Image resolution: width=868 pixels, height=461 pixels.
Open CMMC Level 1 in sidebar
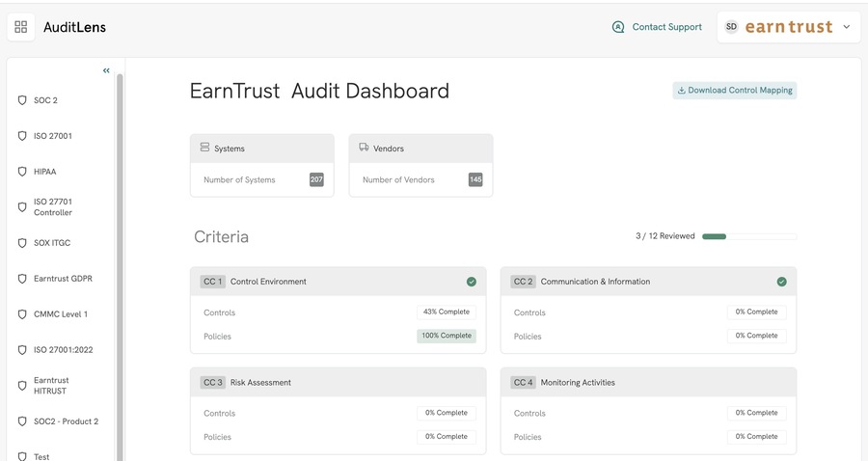tap(61, 314)
